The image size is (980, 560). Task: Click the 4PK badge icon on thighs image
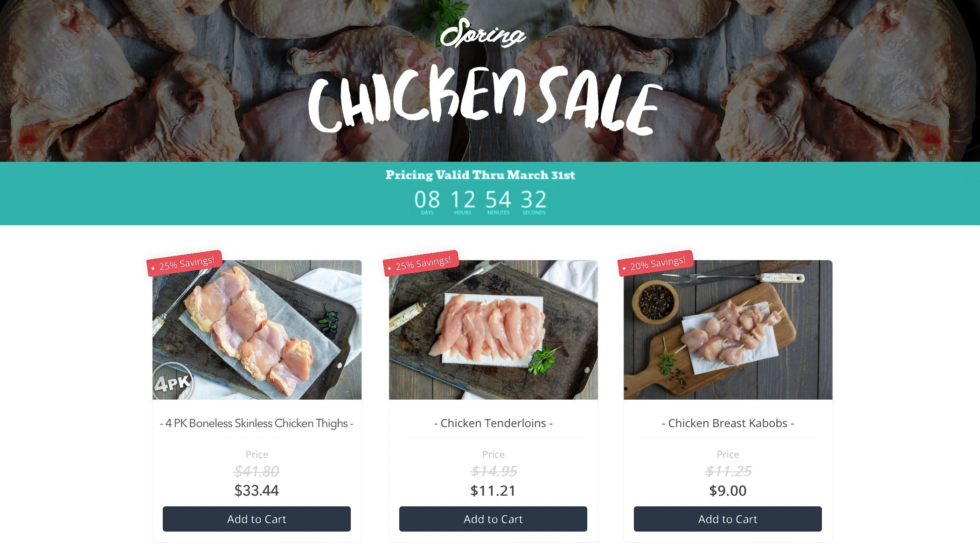tap(173, 381)
